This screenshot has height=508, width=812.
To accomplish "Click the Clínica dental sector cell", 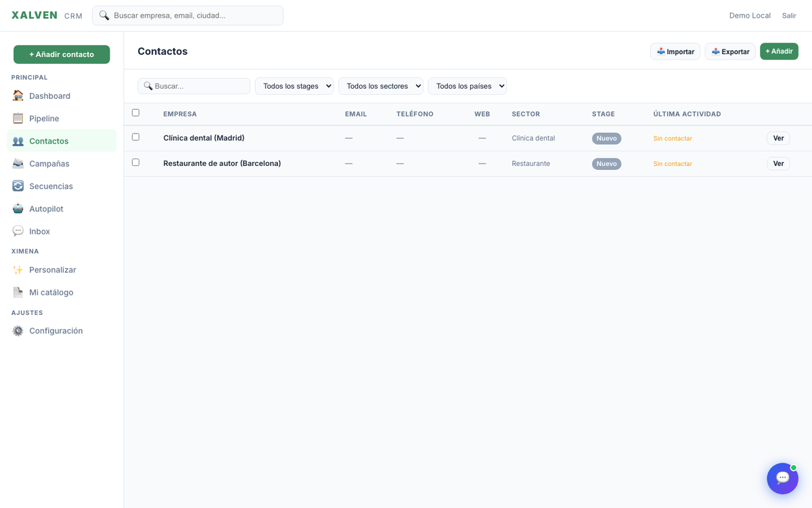I will pos(533,138).
